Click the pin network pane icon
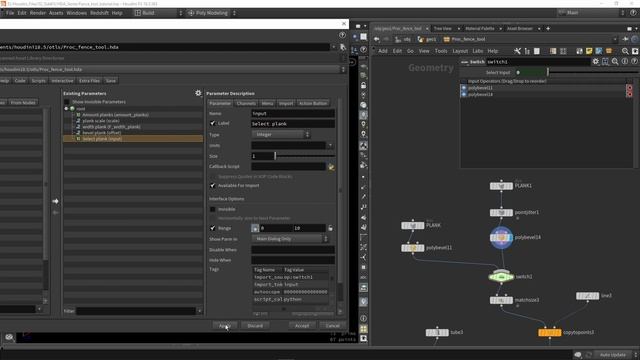 tap(625, 39)
